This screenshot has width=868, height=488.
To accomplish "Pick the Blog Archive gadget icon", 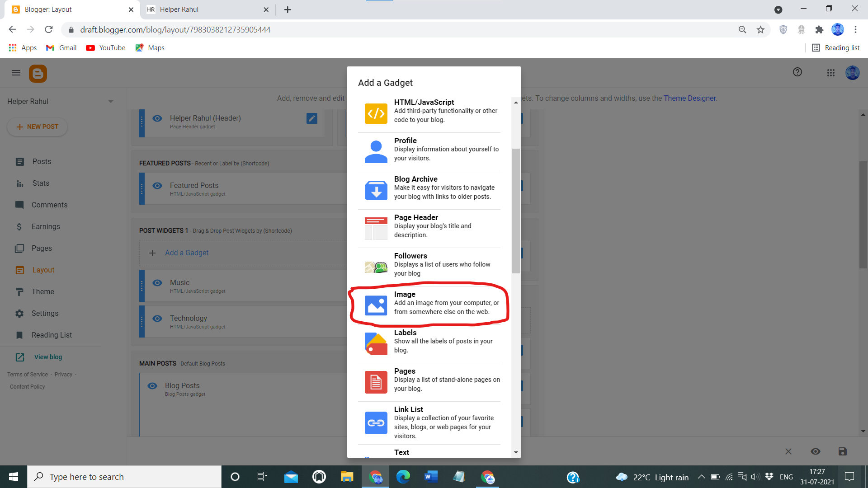I will (376, 190).
